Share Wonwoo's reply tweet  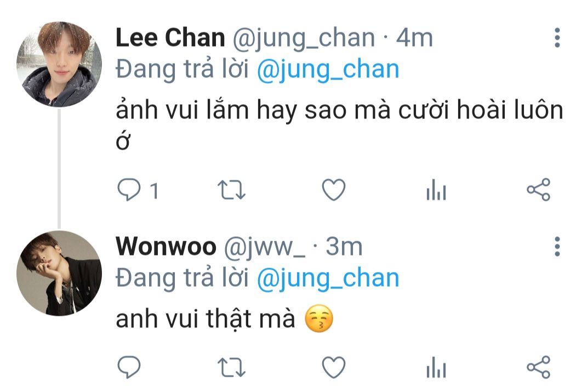coord(539,367)
